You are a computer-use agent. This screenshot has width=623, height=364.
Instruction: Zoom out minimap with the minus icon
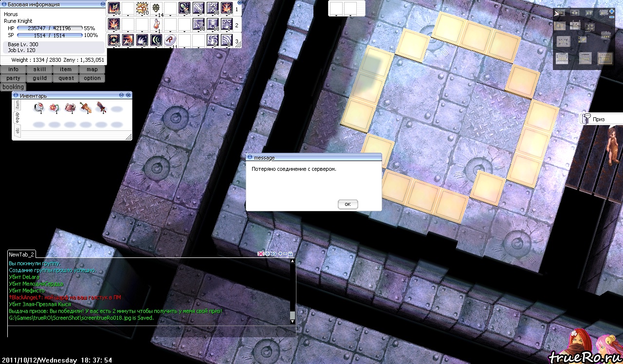click(612, 17)
